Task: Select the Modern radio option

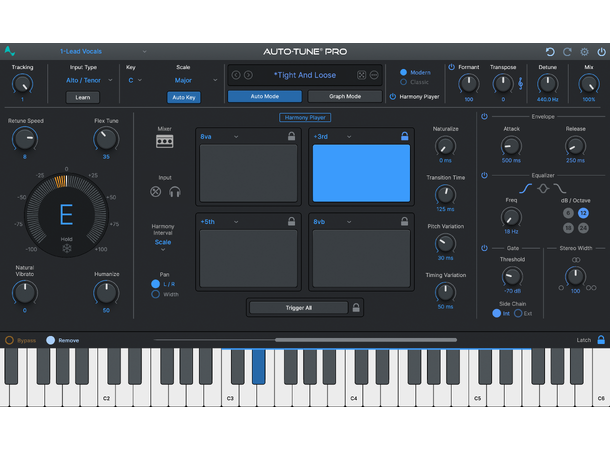Action: [403, 72]
